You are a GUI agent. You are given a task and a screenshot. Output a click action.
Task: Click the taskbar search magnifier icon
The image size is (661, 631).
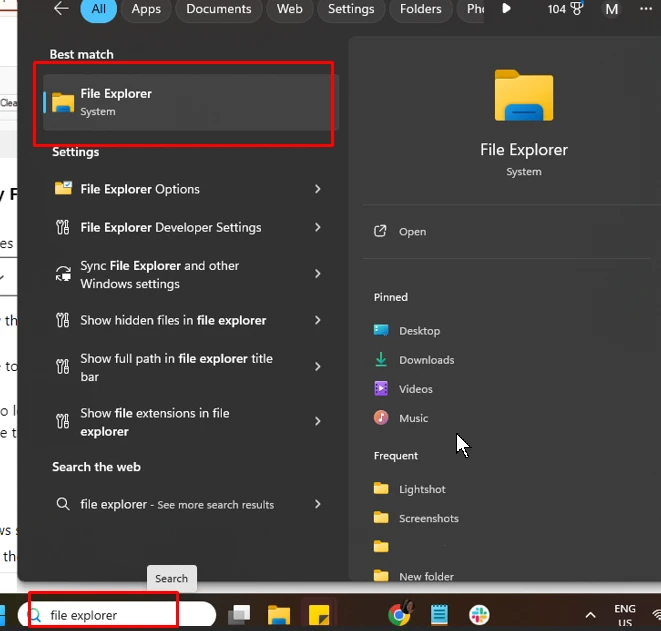coord(35,615)
